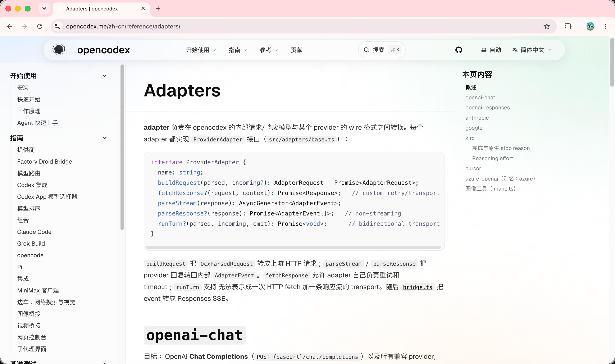Open the Codex App 模型选择器 page

(x=47, y=197)
